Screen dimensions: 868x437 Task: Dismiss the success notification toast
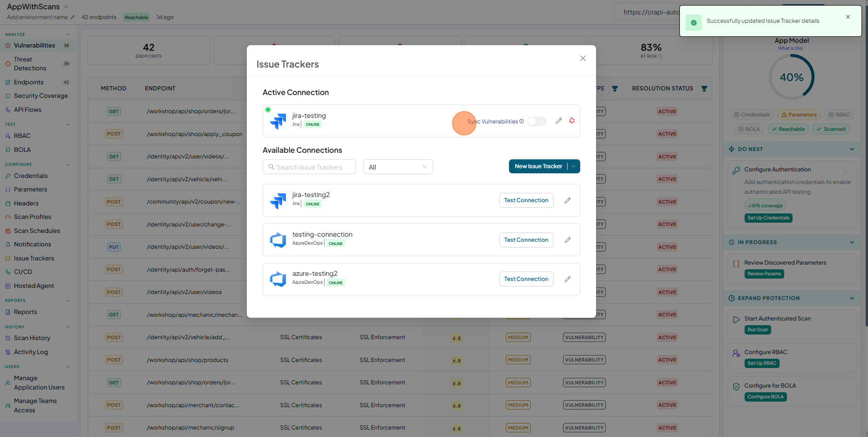point(848,17)
